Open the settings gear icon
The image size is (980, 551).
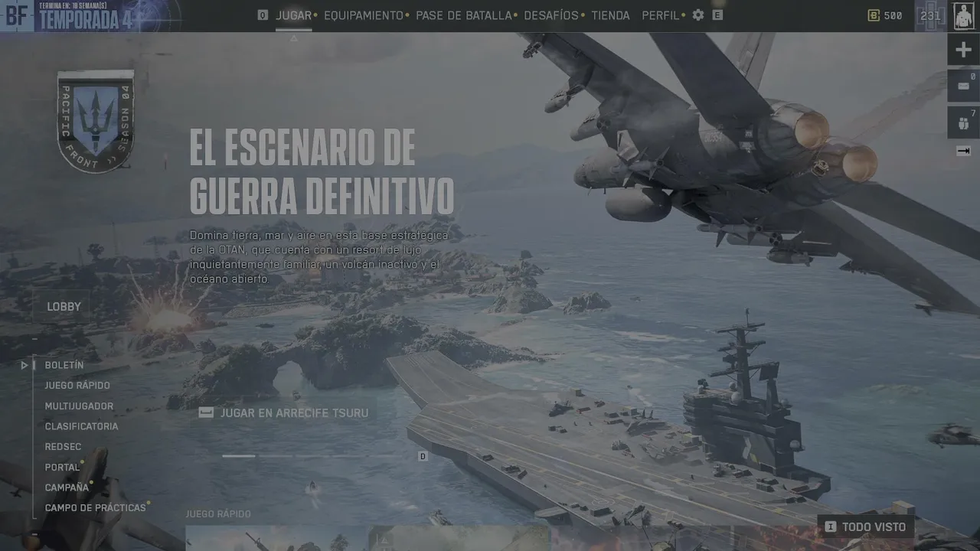tap(698, 15)
